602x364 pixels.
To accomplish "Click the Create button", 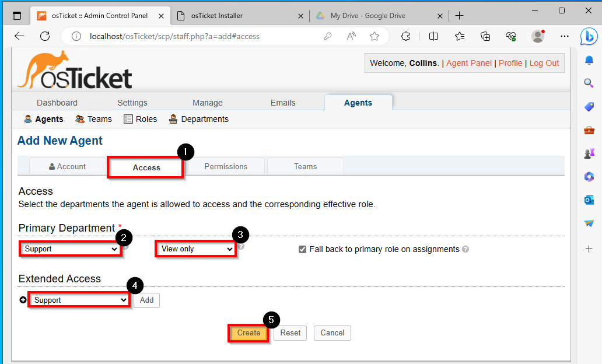I will coord(249,333).
